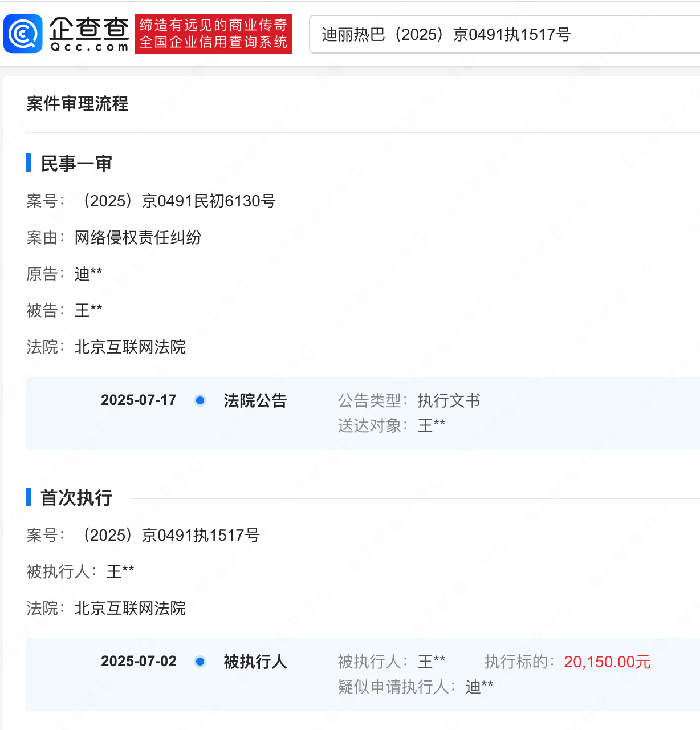Open 北京互联网法院 court link under 民事一审
The image size is (700, 730).
130,347
